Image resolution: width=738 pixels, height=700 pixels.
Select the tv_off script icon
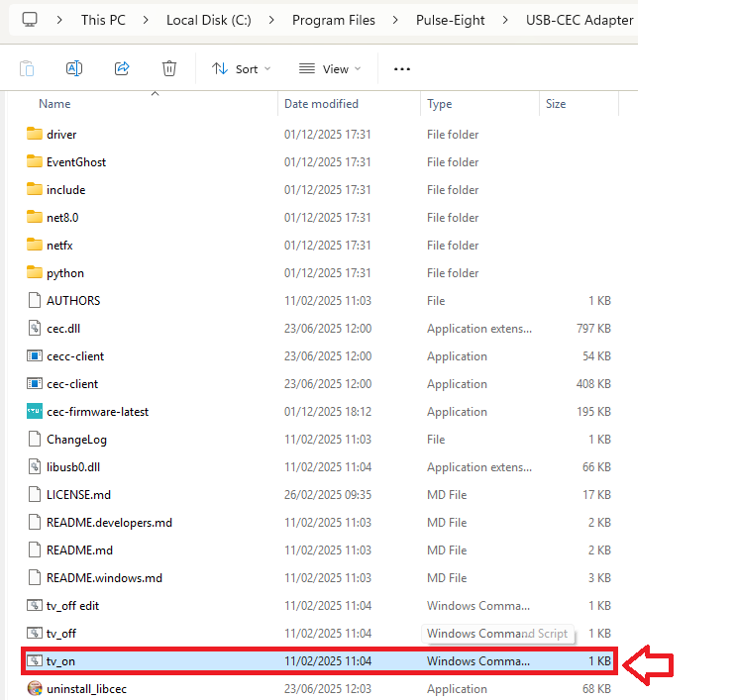point(35,634)
